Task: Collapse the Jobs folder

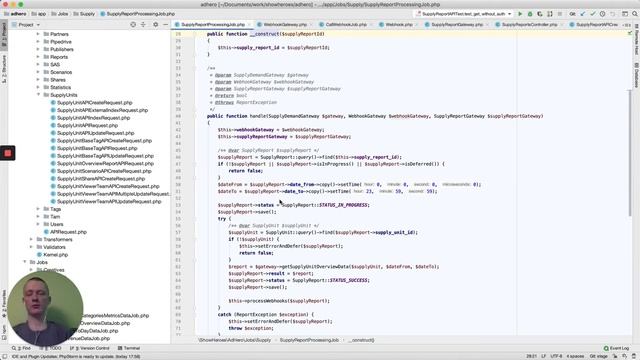Action: pyautogui.click(x=24, y=262)
